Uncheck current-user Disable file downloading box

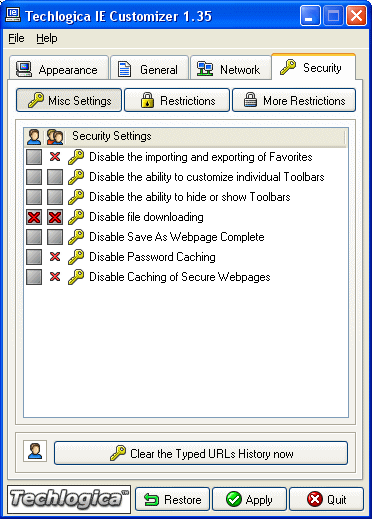click(x=34, y=217)
